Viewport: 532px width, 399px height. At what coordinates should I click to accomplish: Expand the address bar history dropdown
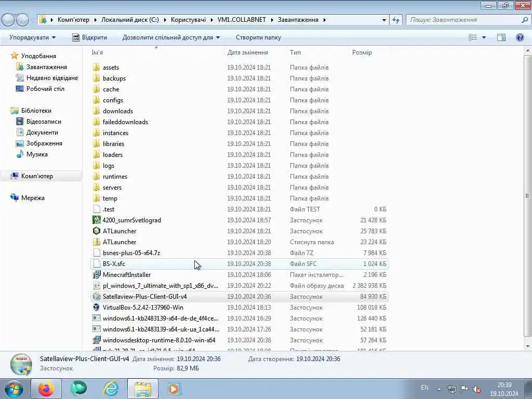click(x=384, y=20)
